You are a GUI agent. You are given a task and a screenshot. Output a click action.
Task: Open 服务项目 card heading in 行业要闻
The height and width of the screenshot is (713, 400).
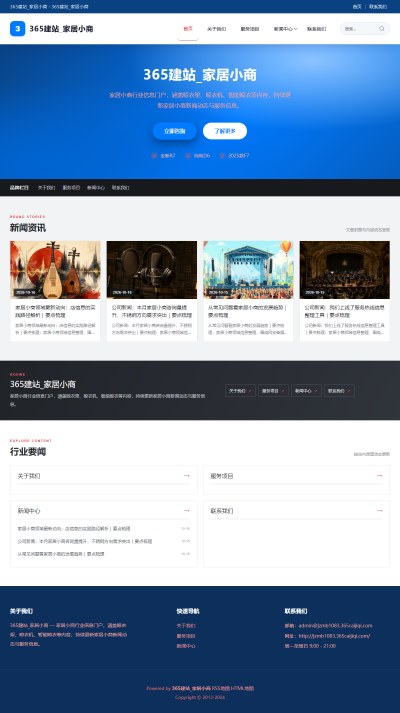pyautogui.click(x=221, y=476)
